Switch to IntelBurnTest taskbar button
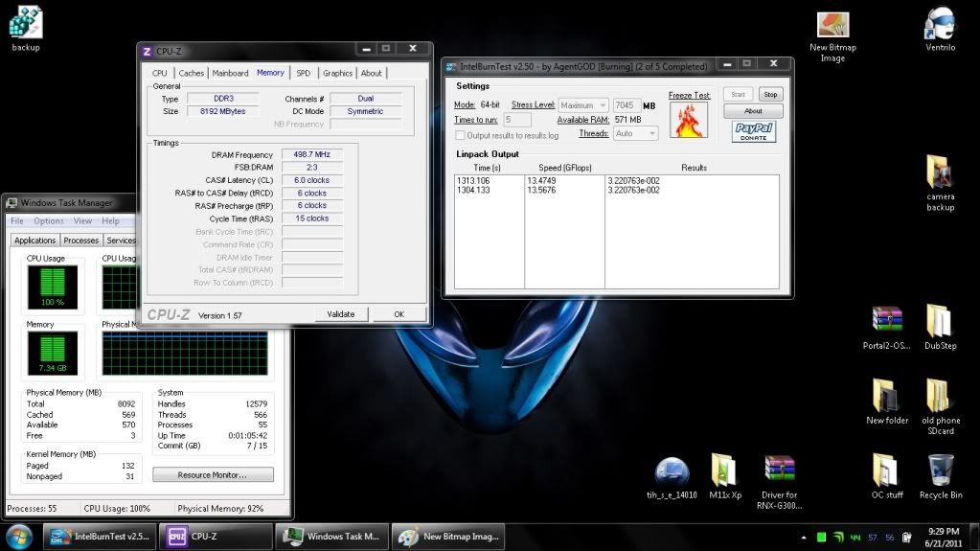980x551 pixels. click(x=100, y=537)
